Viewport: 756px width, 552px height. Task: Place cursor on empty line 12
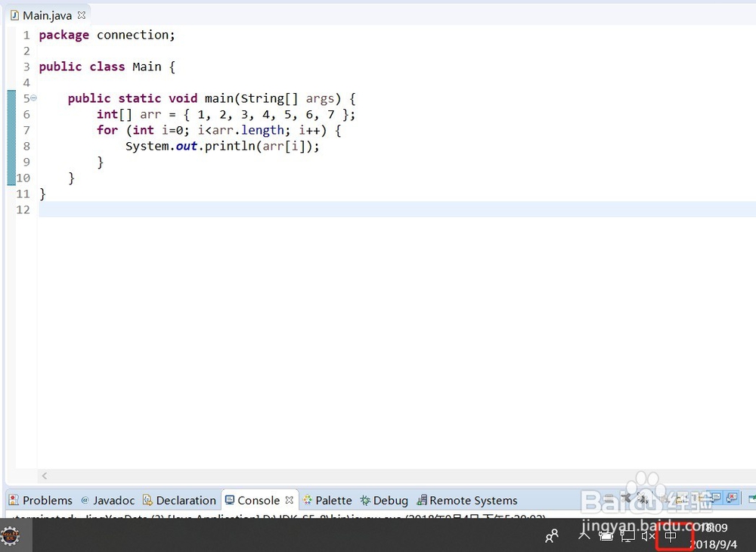[398, 209]
